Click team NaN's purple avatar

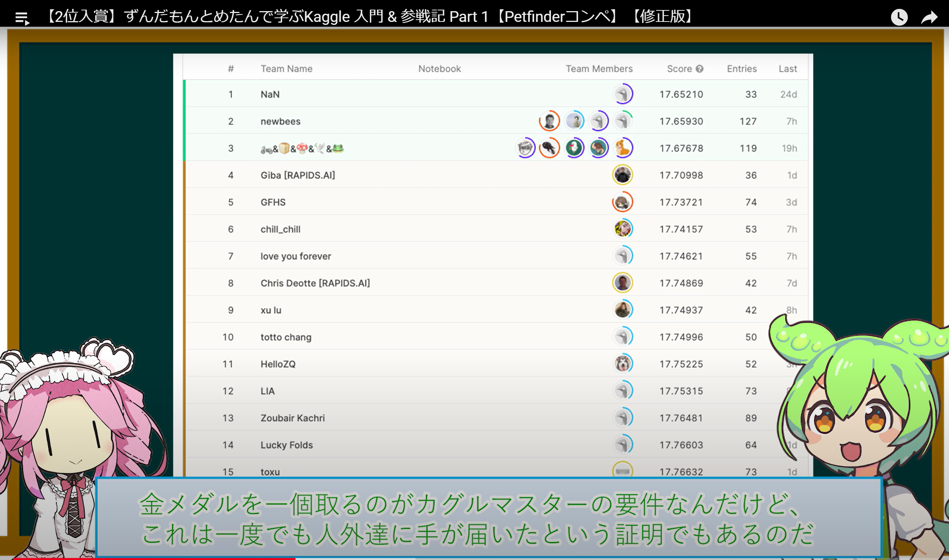(x=623, y=94)
